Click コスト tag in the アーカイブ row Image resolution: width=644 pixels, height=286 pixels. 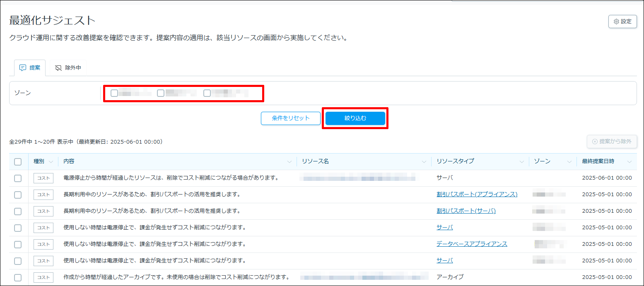coord(43,277)
